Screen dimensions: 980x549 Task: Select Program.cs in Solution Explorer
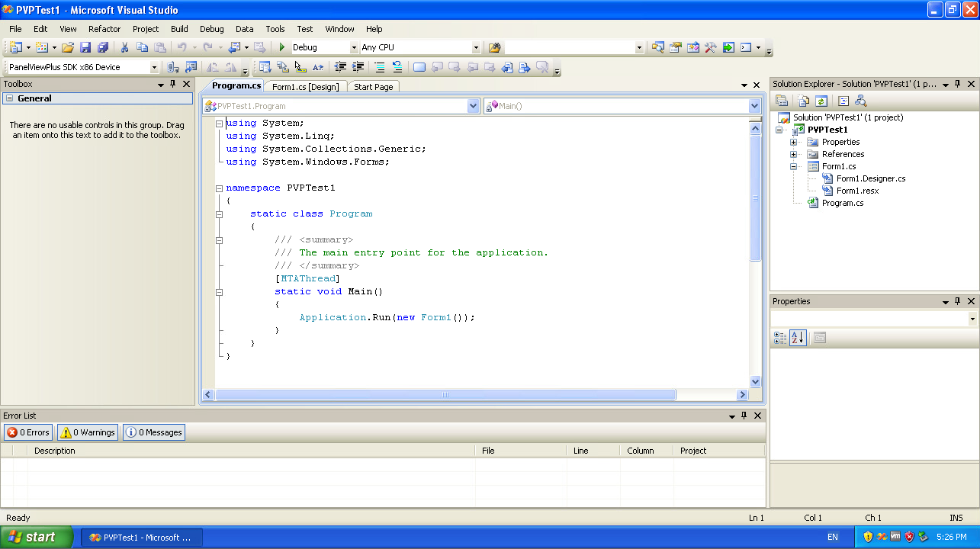click(x=843, y=203)
